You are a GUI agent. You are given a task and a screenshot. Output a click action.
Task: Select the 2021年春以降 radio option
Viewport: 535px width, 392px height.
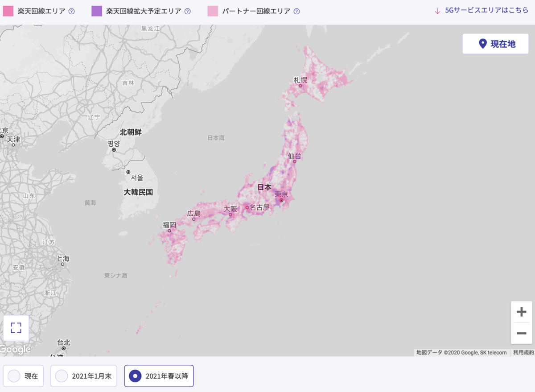click(159, 376)
